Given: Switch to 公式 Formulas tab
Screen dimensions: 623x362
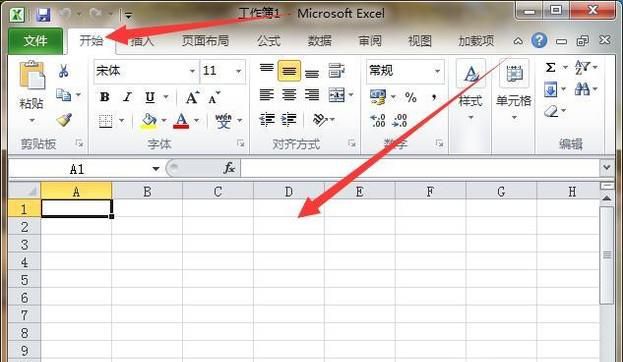Looking at the screenshot, I should [x=269, y=41].
